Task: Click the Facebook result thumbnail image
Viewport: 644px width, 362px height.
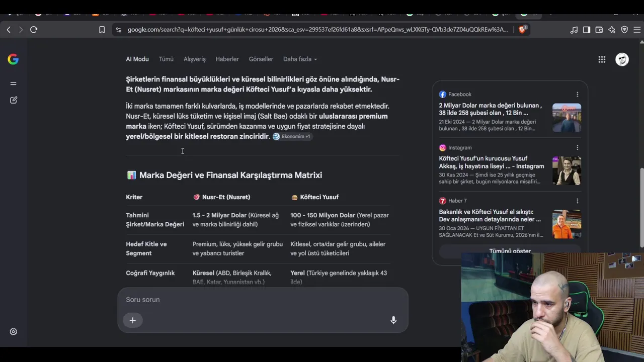Action: [567, 118]
